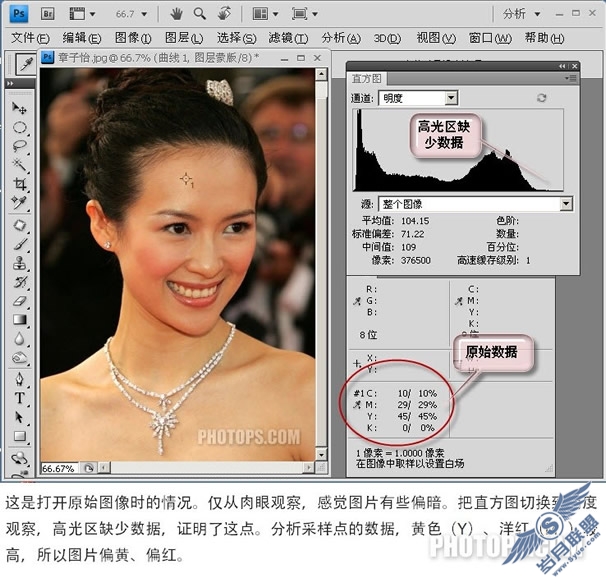Open the 3D(D) menu
Image resolution: width=606 pixels, height=583 pixels.
(387, 38)
